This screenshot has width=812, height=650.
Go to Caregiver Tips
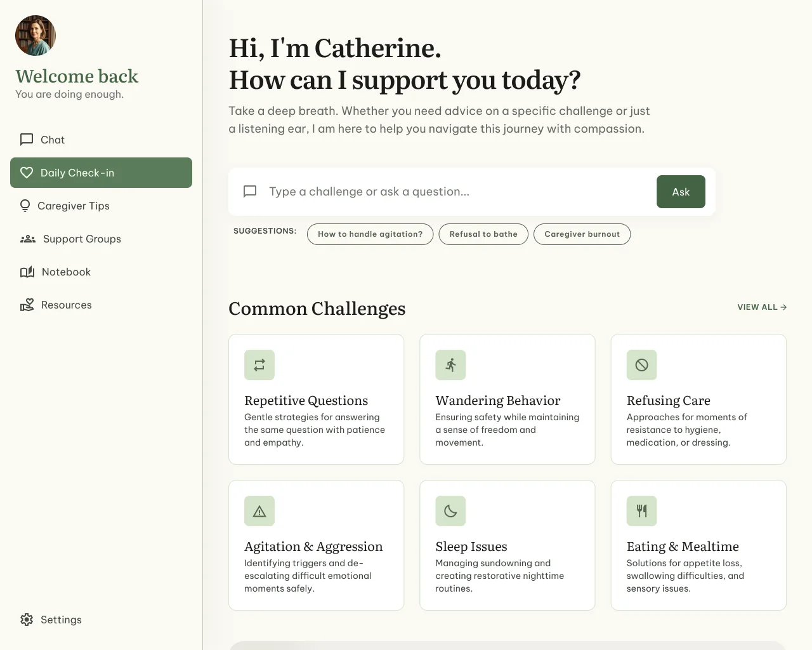pos(101,206)
